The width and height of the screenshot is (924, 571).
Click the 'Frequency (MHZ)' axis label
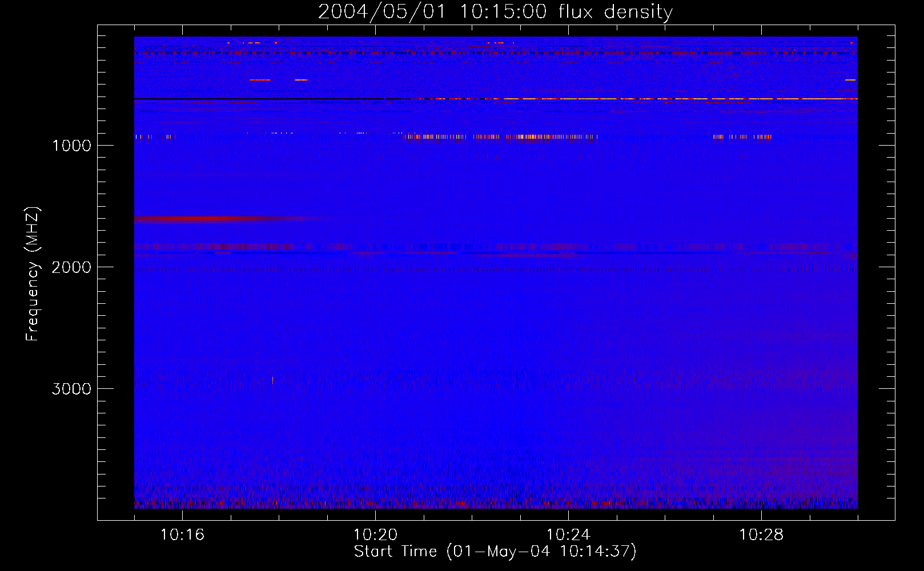33,274
